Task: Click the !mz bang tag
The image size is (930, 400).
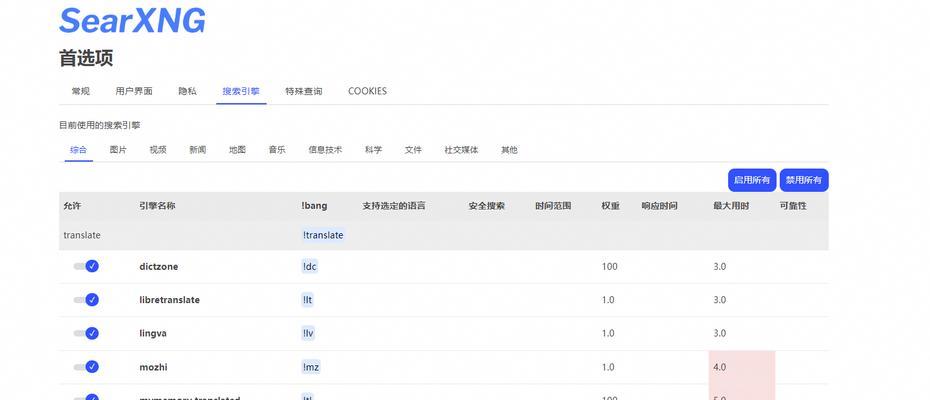Action: tap(311, 367)
